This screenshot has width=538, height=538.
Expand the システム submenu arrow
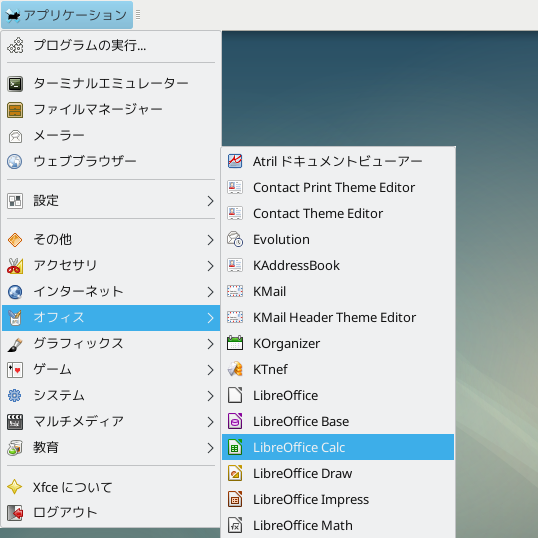pyautogui.click(x=211, y=396)
